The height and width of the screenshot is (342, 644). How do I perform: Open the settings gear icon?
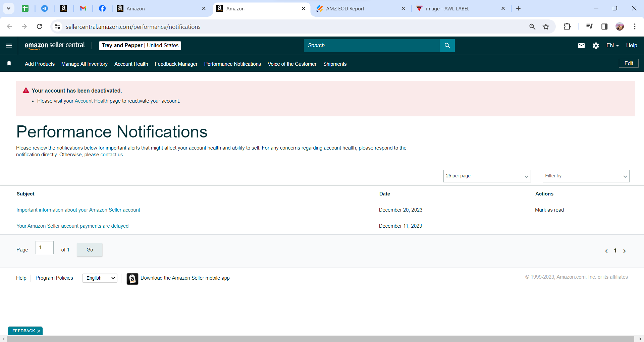click(596, 46)
